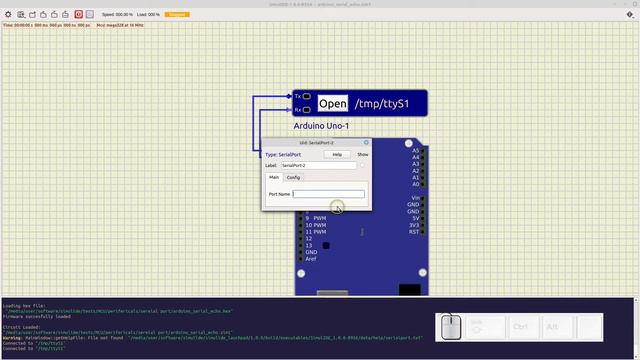Image resolution: width=640 pixels, height=360 pixels.
Task: Click Arduino pin 13
Action: [x=301, y=245]
